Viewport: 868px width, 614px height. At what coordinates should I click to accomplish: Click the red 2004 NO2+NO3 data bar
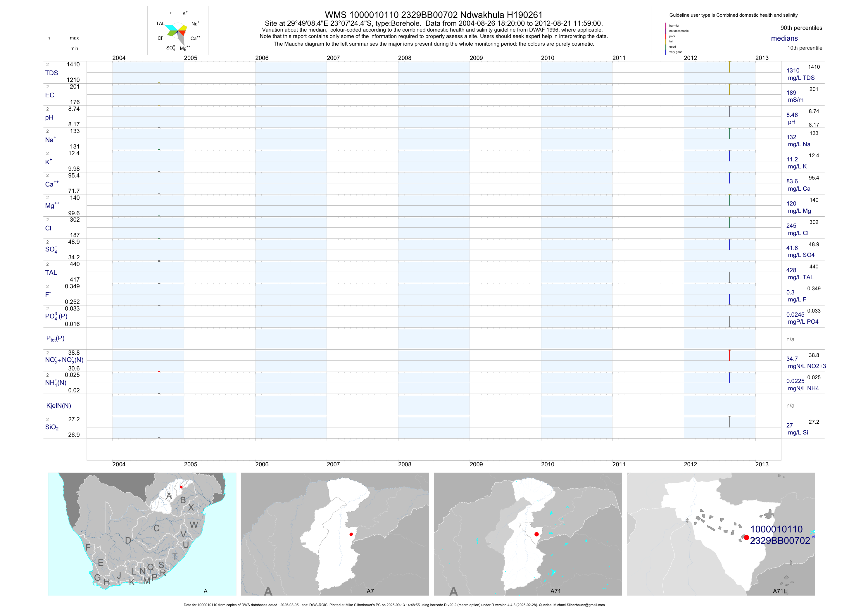coord(159,366)
